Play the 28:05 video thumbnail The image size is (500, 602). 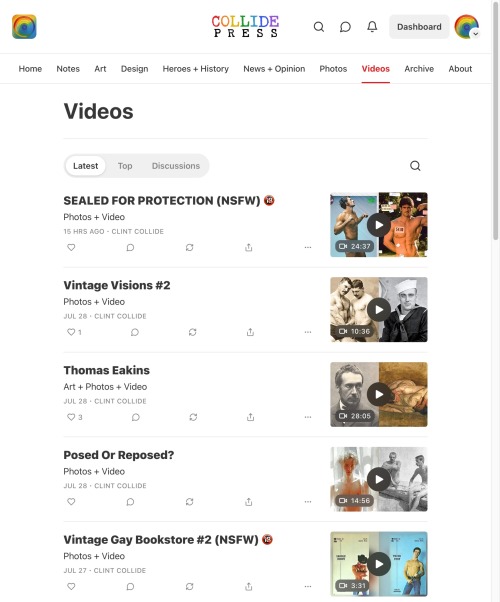(379, 394)
